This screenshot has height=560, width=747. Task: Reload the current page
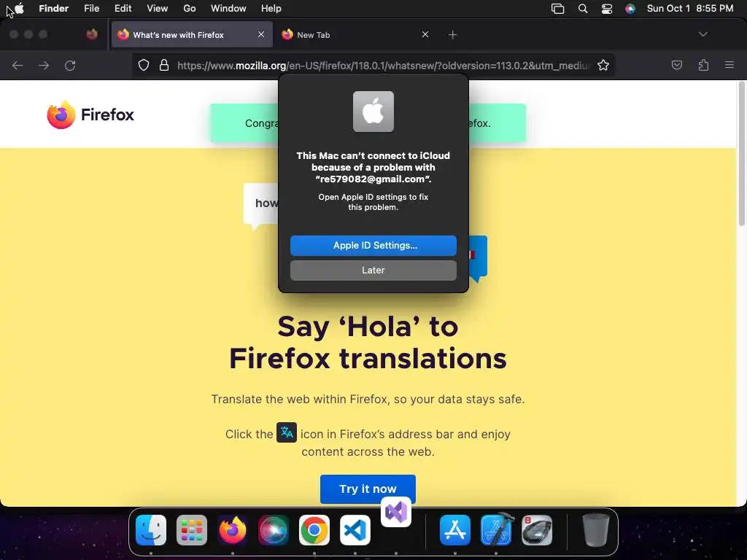(x=70, y=65)
